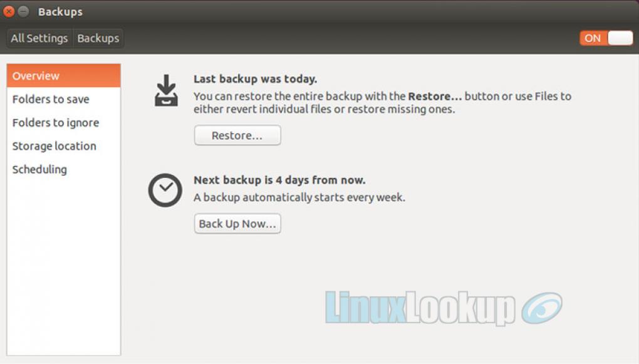Click the 'Next backup is 4 days' heading

pos(279,180)
